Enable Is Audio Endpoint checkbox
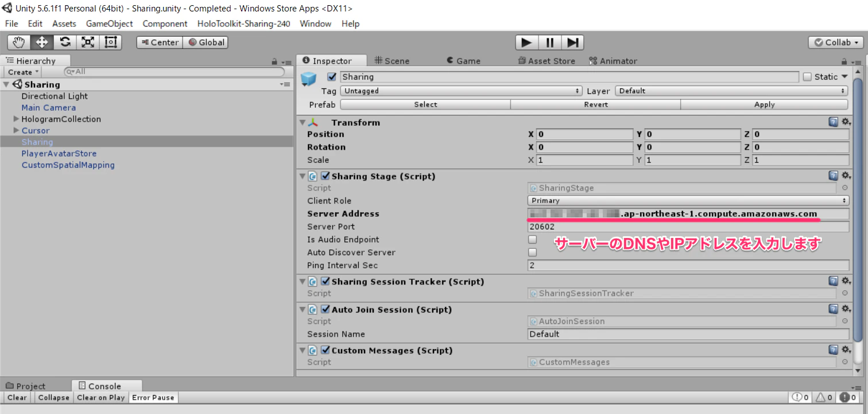Viewport: 868px width, 414px height. click(x=532, y=239)
